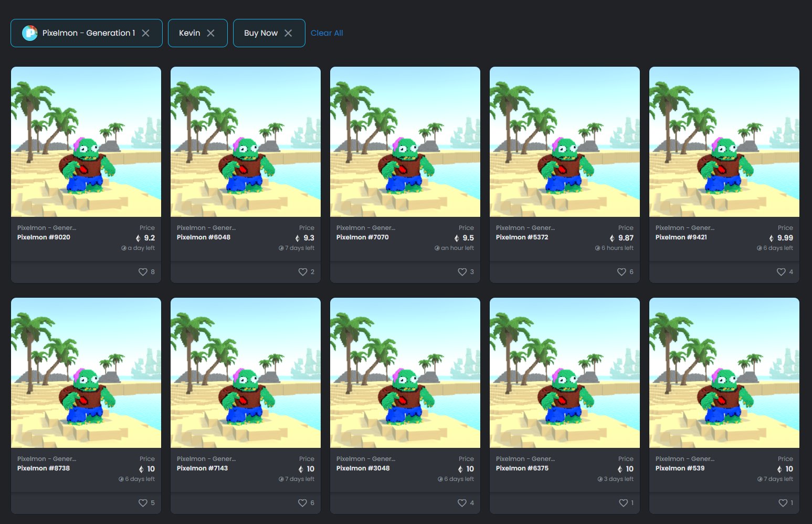Open Pixelmon #9020 image thumbnail
The image size is (812, 524).
(86, 142)
